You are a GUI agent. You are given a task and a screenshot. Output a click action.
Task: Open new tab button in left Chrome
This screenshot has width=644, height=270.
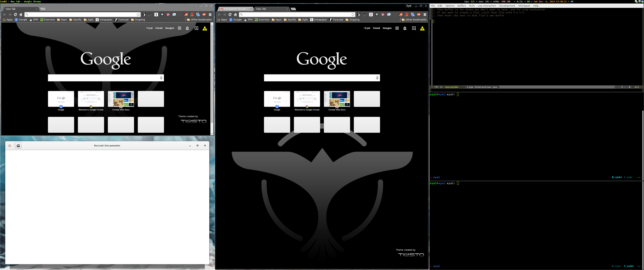click(x=43, y=9)
